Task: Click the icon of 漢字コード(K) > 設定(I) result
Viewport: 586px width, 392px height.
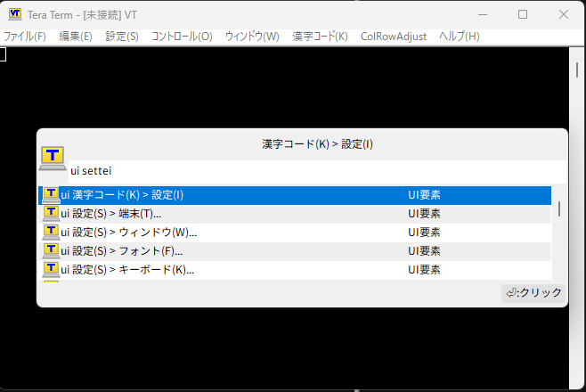Action: (51, 194)
